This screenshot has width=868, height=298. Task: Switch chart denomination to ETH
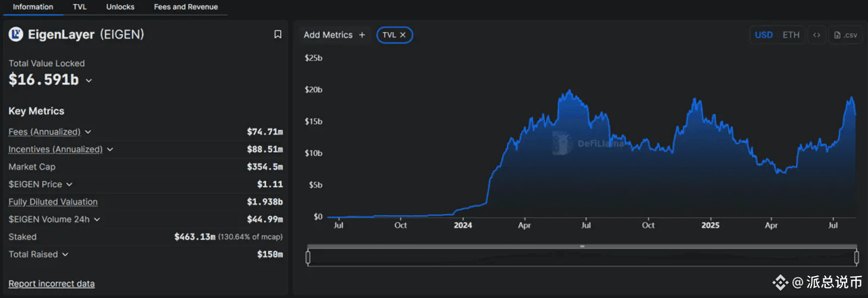click(x=791, y=35)
